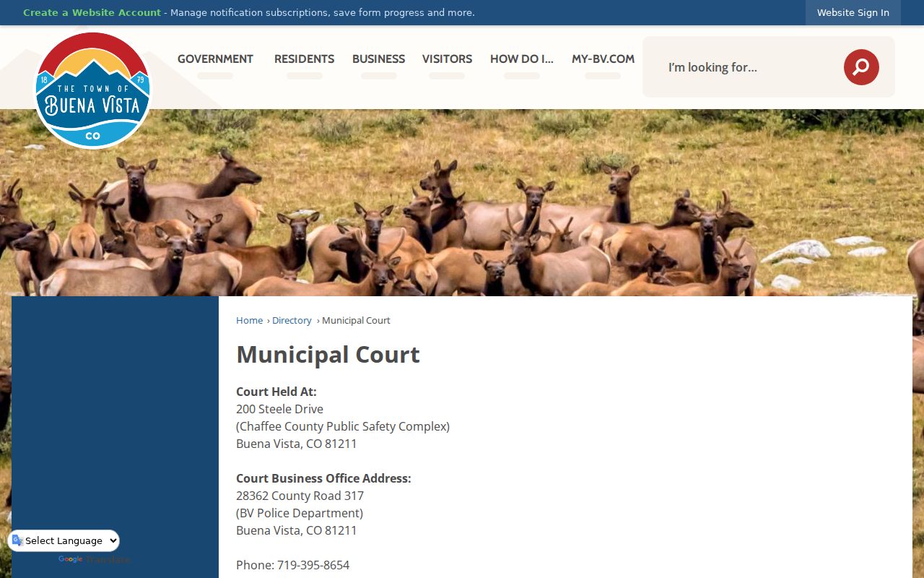
Task: Click the BV Police Department text
Action: click(x=300, y=513)
